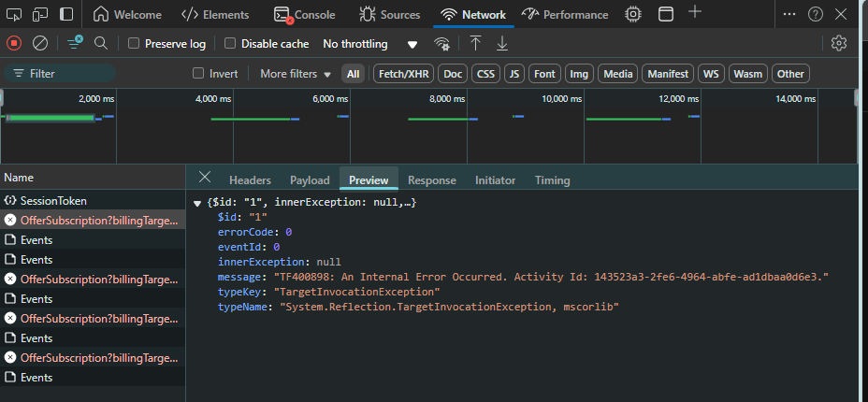Open the Welcome tab
The width and height of the screenshot is (868, 402).
(x=127, y=15)
